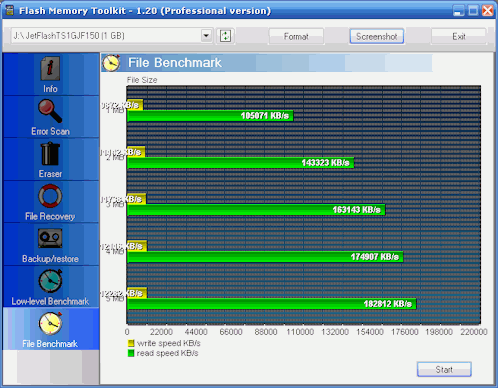Click the green read speed legend swatch
498x388 pixels.
(131, 353)
